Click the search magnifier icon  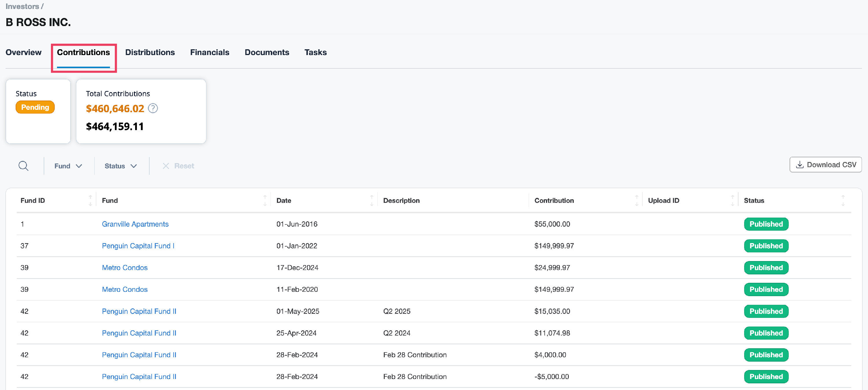[23, 166]
